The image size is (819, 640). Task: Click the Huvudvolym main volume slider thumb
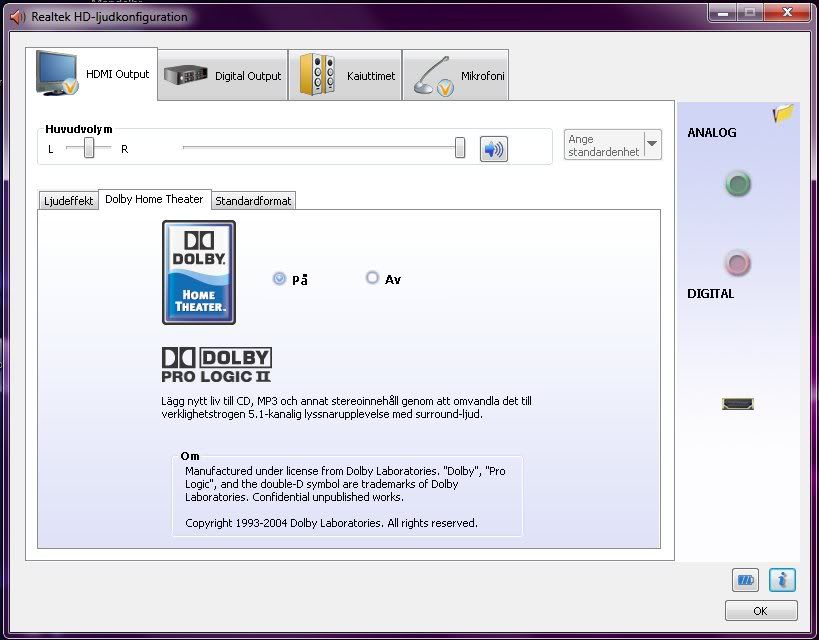tap(460, 148)
